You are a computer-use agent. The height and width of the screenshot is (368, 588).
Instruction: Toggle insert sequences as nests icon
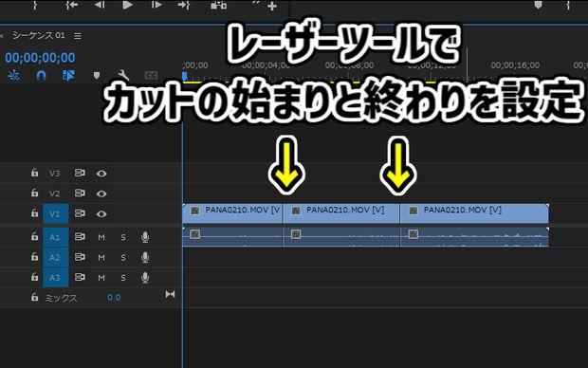click(14, 75)
